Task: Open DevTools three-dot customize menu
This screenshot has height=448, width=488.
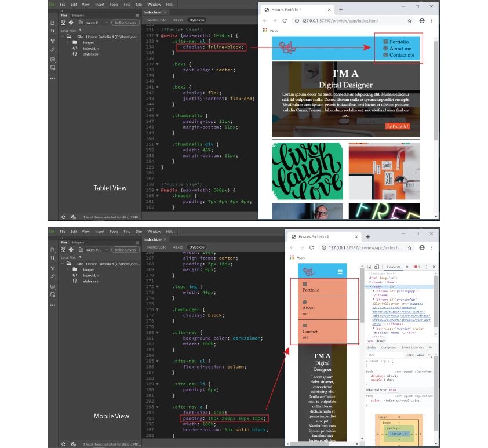Action: click(427, 267)
